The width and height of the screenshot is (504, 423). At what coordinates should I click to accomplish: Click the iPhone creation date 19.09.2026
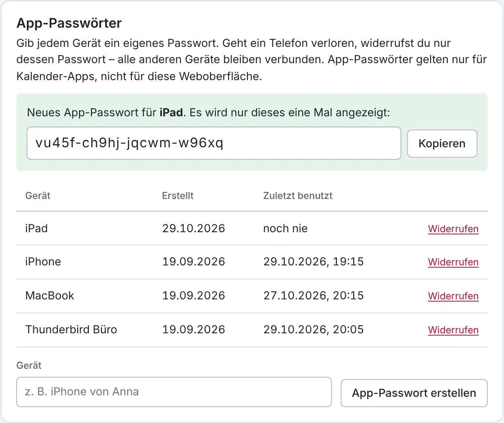(194, 262)
